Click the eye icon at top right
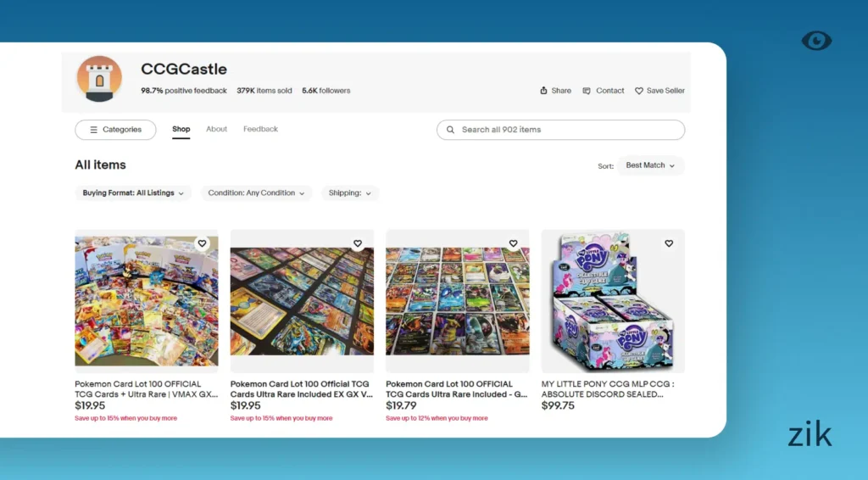Viewport: 868px width, 480px height. [x=816, y=41]
